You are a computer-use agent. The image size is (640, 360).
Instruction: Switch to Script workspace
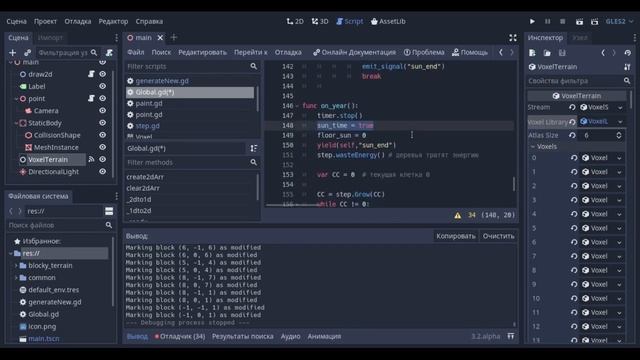coord(350,21)
